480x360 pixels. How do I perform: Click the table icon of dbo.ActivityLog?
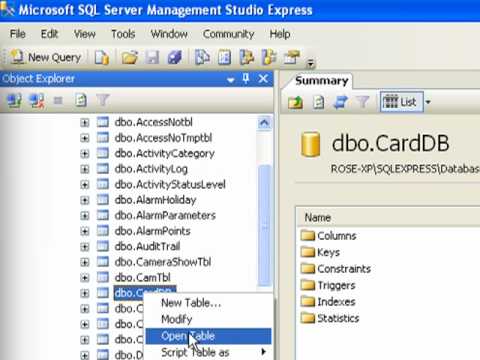103,169
